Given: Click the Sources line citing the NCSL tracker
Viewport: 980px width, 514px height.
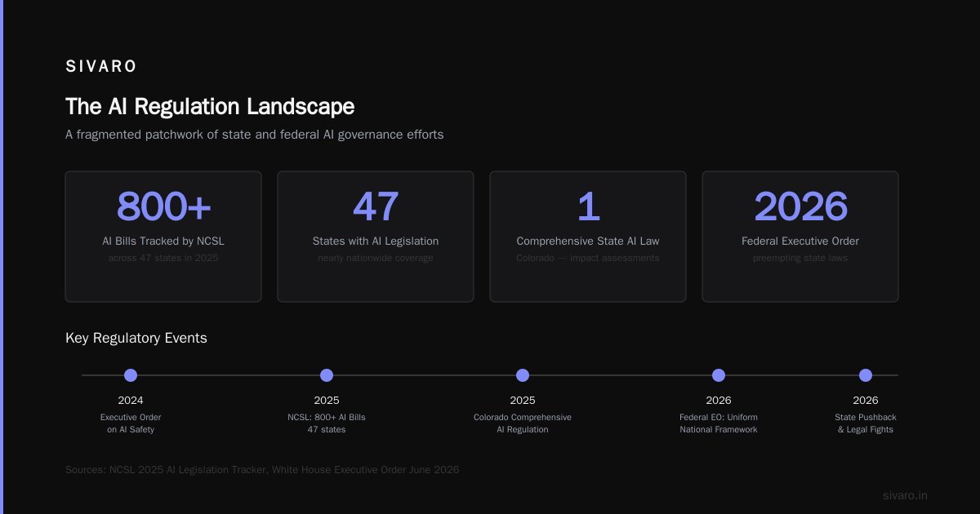Looking at the screenshot, I should 262,470.
